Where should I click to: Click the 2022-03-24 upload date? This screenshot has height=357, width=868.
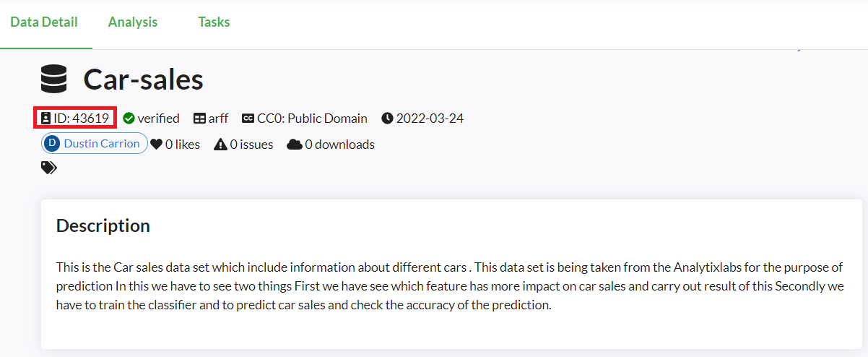(430, 119)
